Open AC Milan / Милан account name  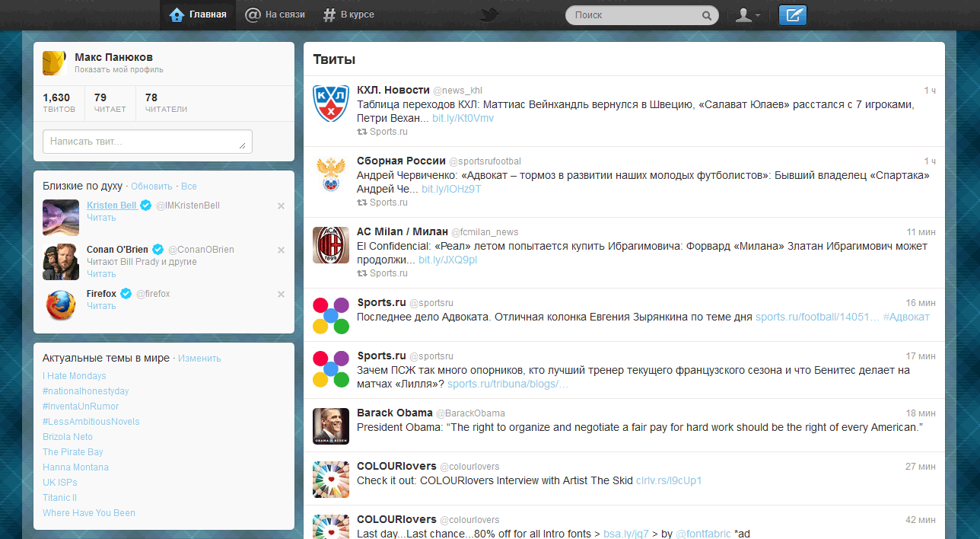(x=402, y=231)
